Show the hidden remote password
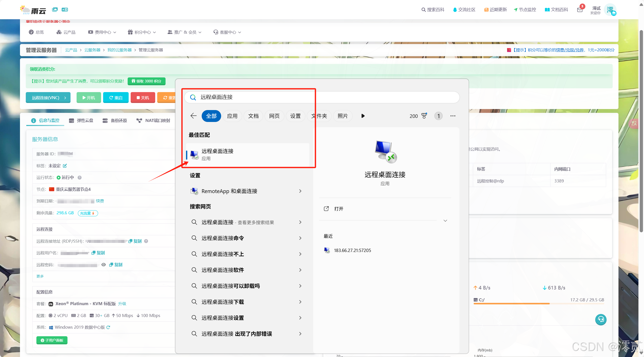The image size is (644, 357). click(103, 264)
